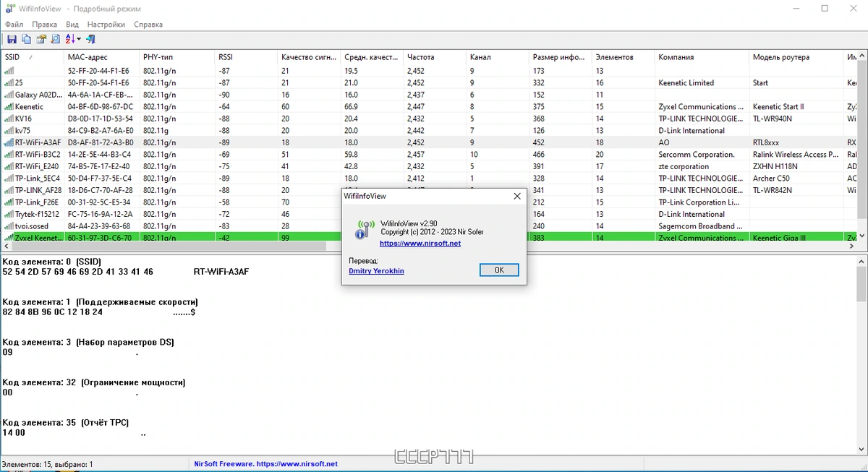Select the RT-WiFi_E240 network row

430,166
